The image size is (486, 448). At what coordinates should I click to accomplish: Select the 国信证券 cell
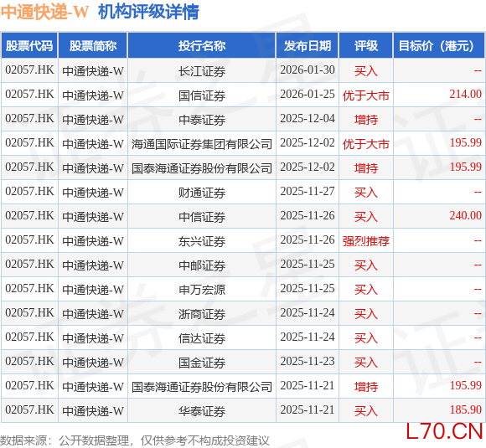click(202, 95)
